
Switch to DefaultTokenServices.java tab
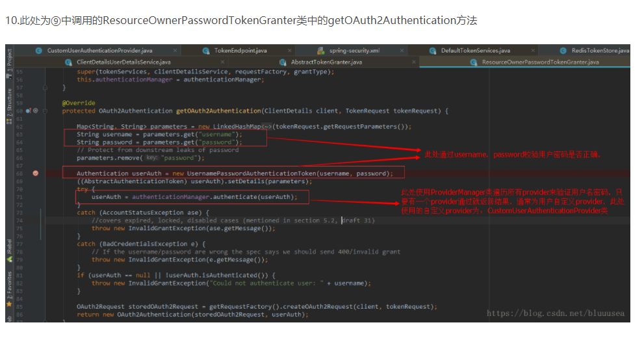pyautogui.click(x=476, y=51)
